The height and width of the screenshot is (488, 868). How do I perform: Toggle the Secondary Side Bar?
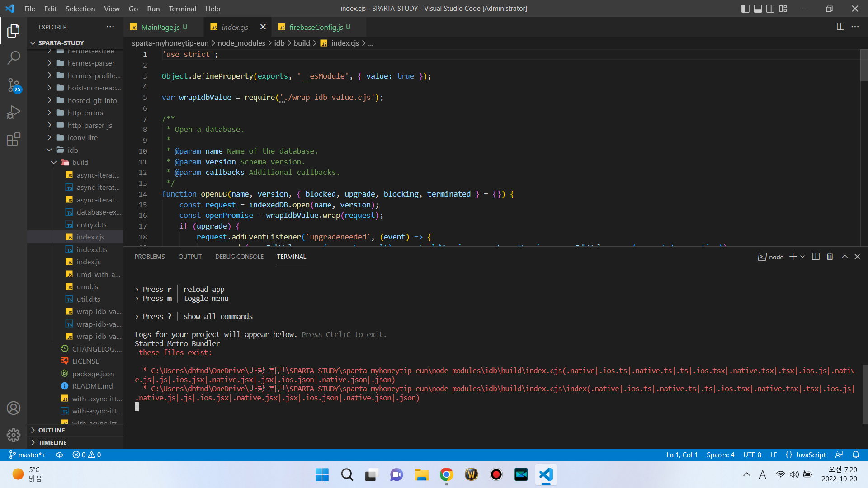770,9
